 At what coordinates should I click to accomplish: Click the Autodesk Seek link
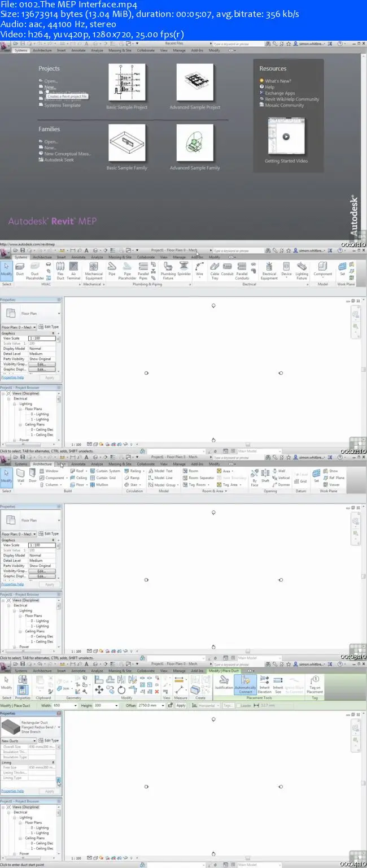tap(59, 160)
